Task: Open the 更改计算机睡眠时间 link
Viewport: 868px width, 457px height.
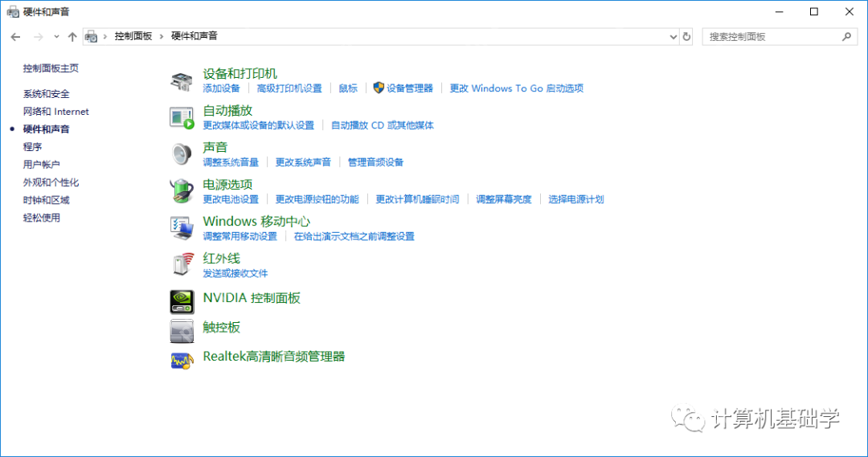Action: click(417, 199)
